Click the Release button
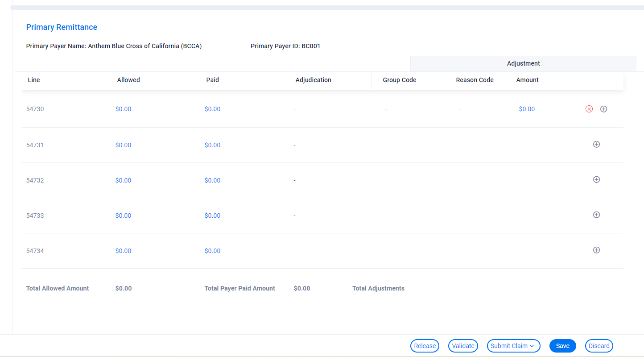Viewport: 644px width, 357px height. pyautogui.click(x=425, y=346)
